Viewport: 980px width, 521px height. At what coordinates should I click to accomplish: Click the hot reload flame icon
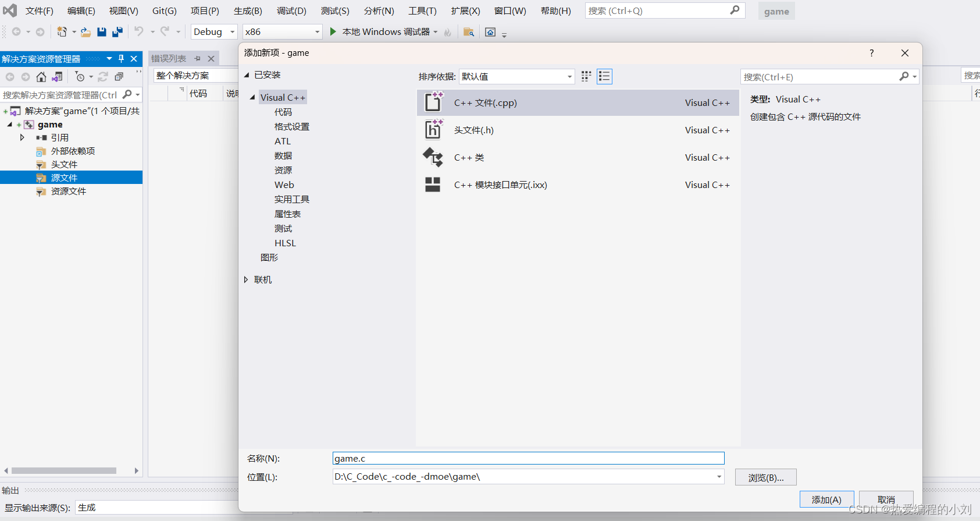448,32
